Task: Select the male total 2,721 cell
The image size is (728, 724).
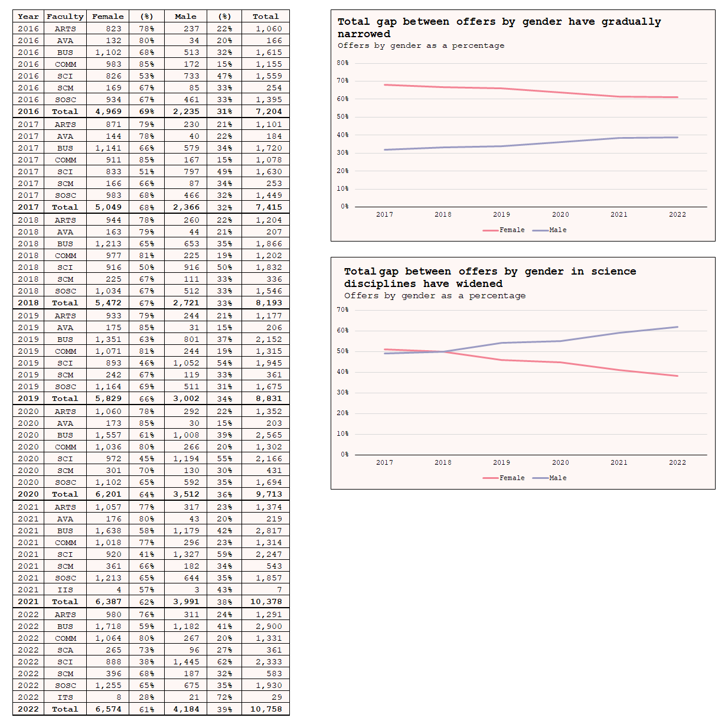Action: click(x=185, y=303)
